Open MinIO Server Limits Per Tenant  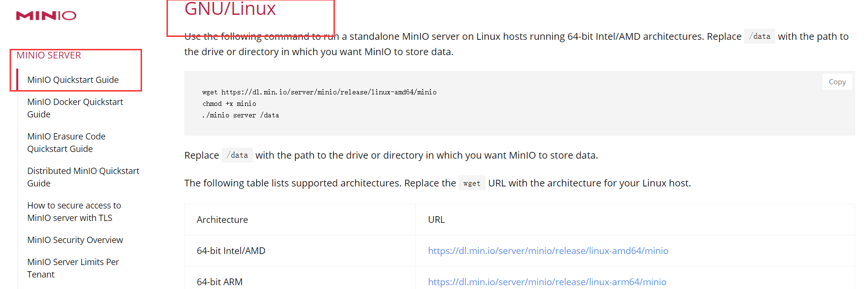[73, 268]
